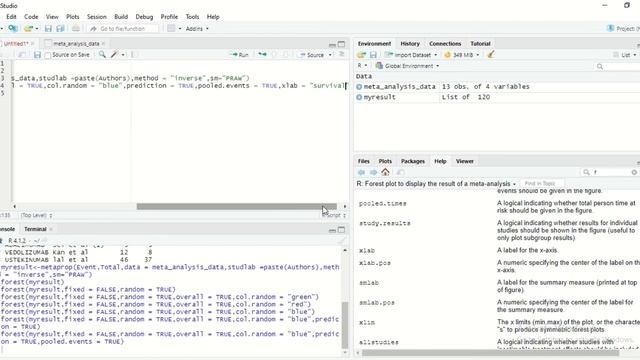640x360 pixels.
Task: Click the 'xlab' argument in help
Action: coord(367,251)
